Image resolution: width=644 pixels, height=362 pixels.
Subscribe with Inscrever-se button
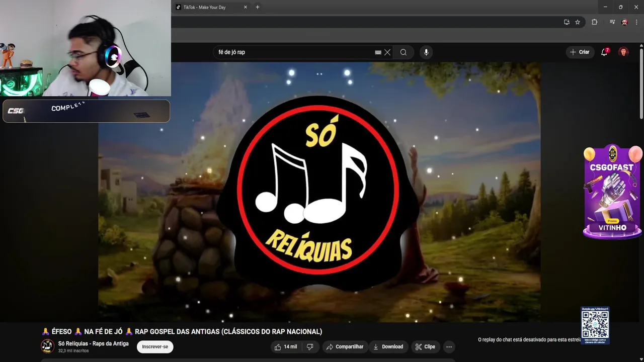click(x=155, y=347)
